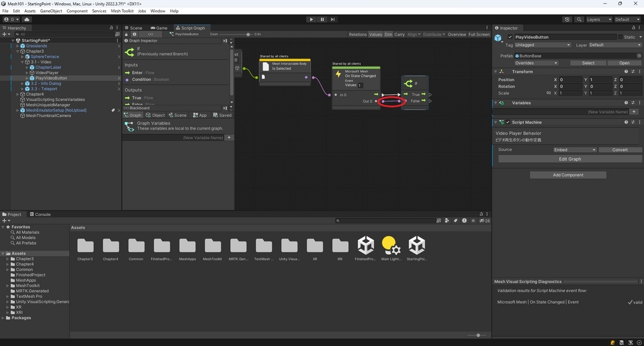Click the Add Component button
The height and width of the screenshot is (346, 644).
568,175
